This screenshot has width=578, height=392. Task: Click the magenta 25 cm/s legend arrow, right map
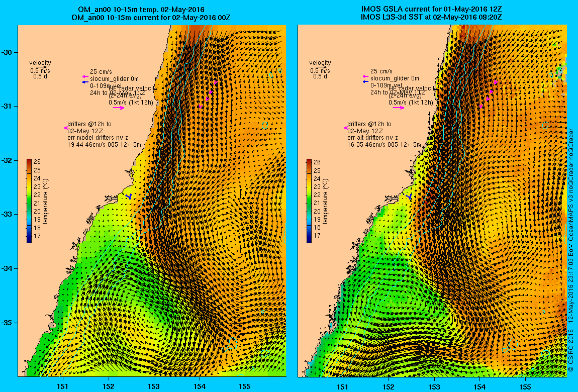pos(365,76)
